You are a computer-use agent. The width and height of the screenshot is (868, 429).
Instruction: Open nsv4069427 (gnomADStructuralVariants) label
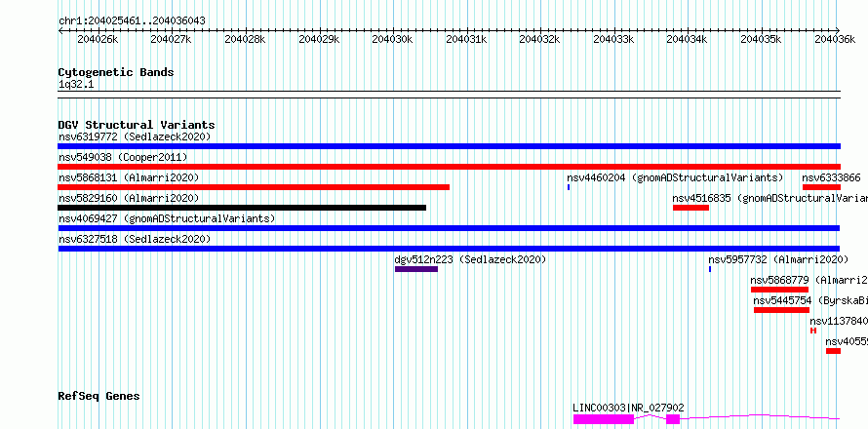167,218
